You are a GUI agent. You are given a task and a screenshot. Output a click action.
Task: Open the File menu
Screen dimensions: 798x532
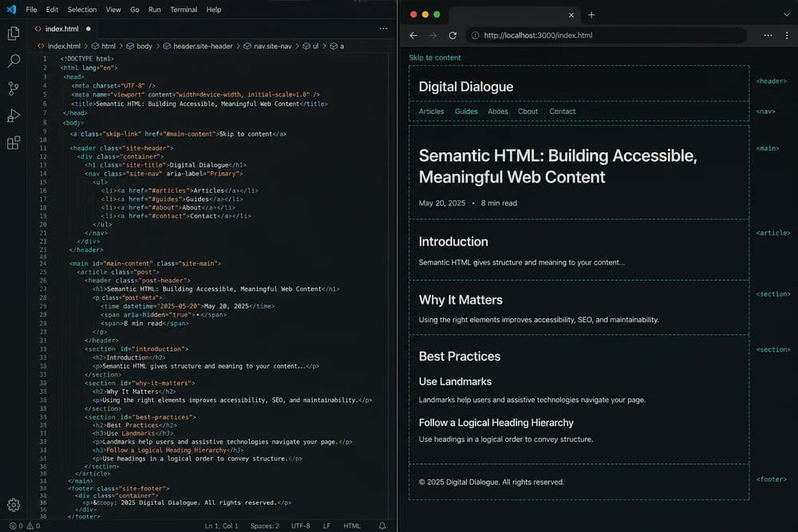(32, 9)
